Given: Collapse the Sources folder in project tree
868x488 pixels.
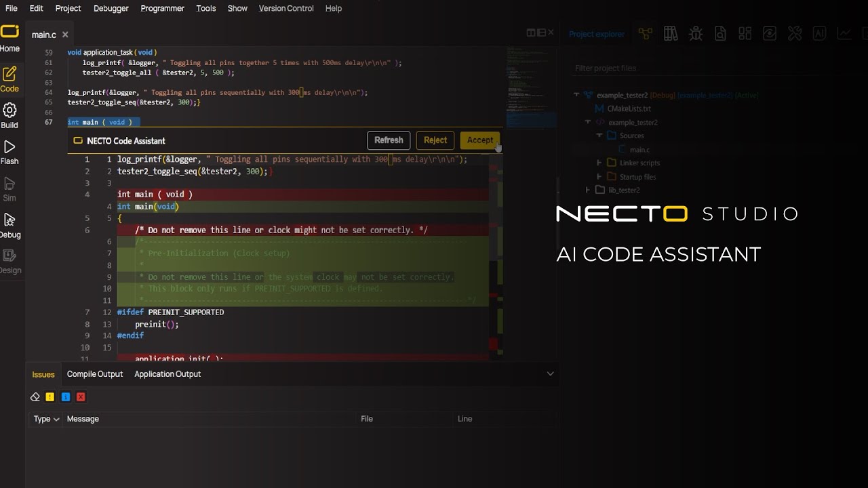Looking at the screenshot, I should tap(599, 136).
